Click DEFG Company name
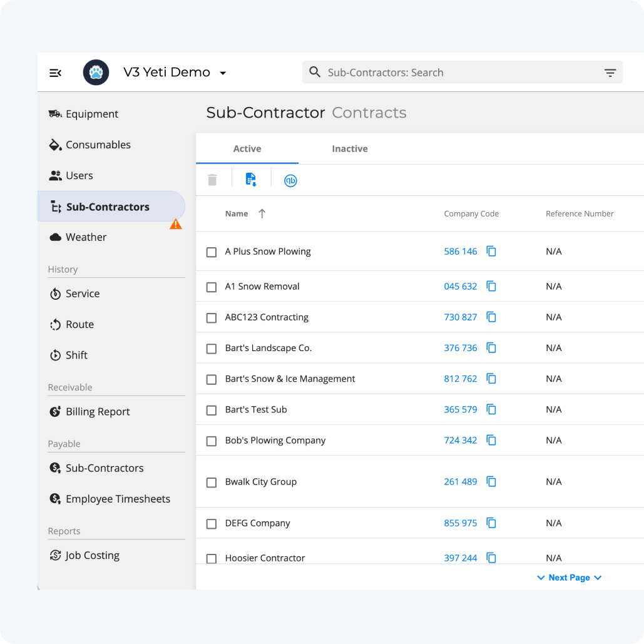 [x=257, y=523]
